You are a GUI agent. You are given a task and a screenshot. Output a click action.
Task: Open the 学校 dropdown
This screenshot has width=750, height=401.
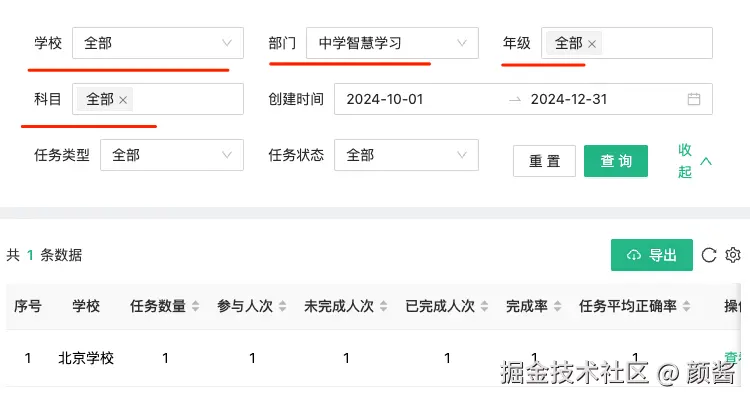pos(157,43)
